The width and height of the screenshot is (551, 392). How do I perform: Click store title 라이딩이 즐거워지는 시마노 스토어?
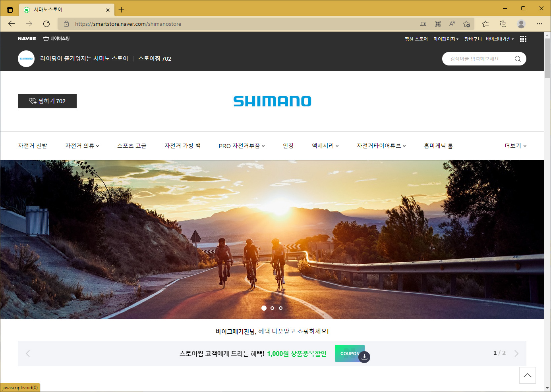pos(84,59)
